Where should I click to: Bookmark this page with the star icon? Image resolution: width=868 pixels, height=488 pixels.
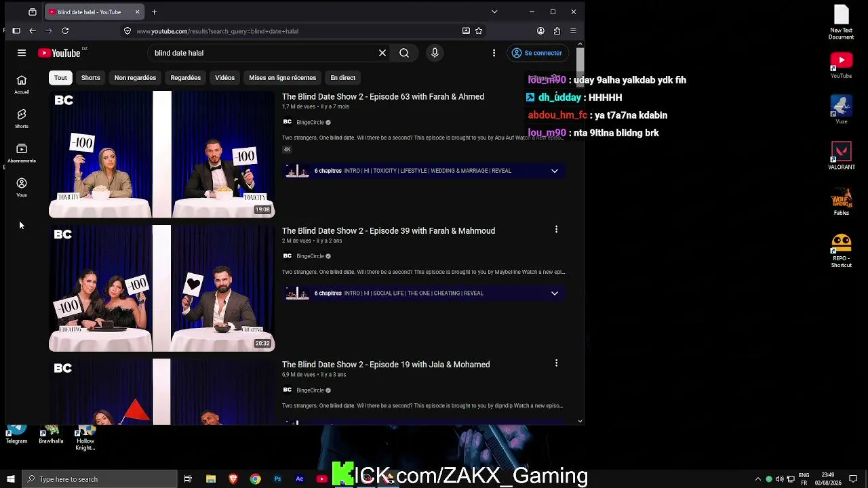pos(479,30)
